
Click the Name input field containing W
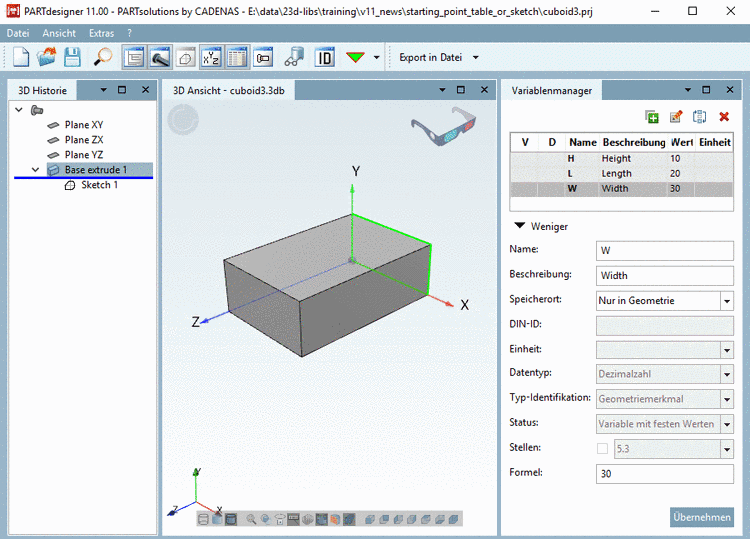(664, 251)
